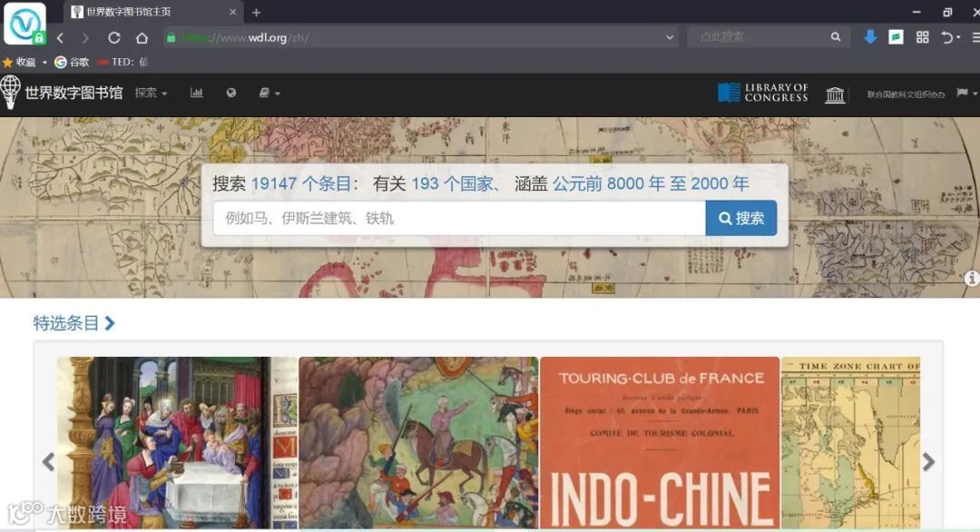980x532 pixels.
Task: Open the 收藏 favorites star bookmark
Action: pos(19,62)
